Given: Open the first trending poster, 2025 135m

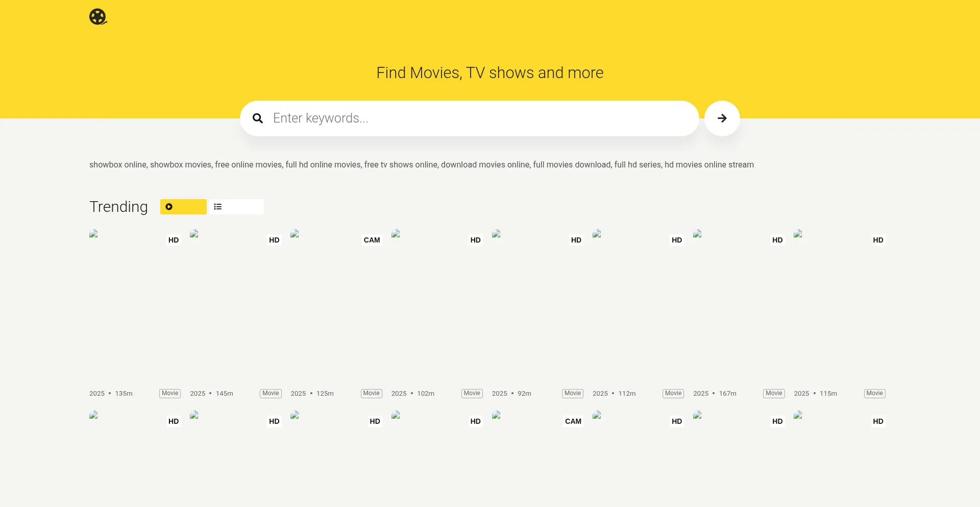Looking at the screenshot, I should pos(135,306).
